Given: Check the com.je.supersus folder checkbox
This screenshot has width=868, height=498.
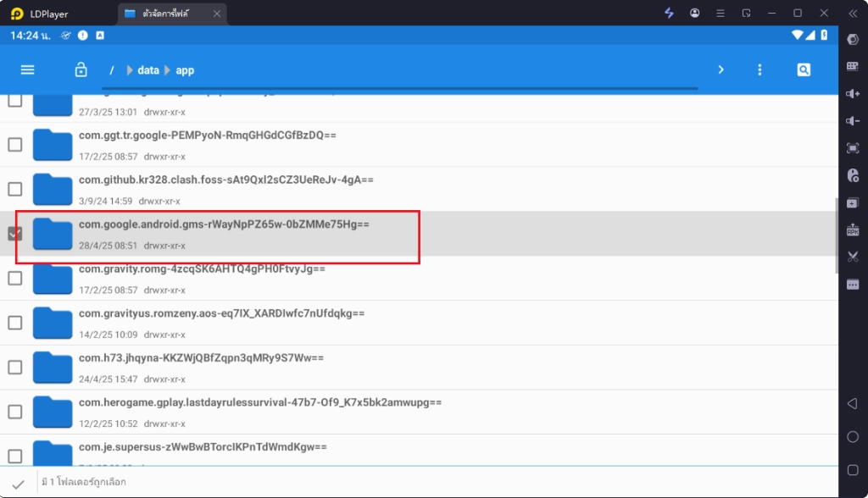Looking at the screenshot, I should (x=15, y=456).
